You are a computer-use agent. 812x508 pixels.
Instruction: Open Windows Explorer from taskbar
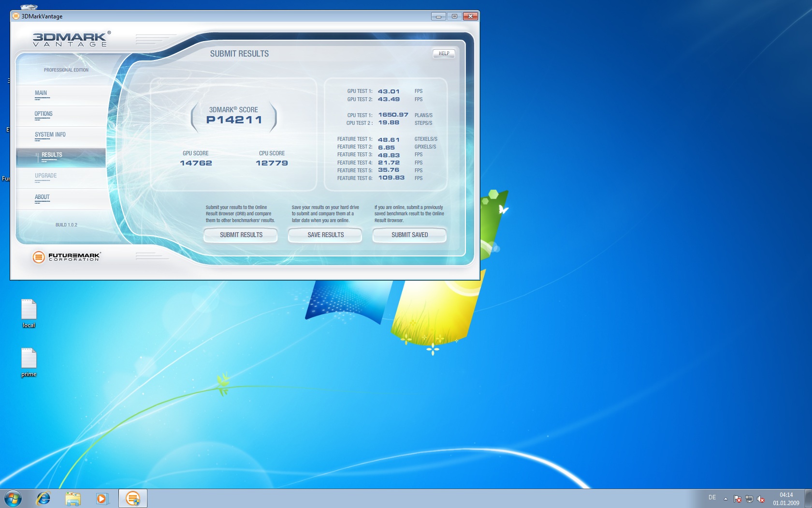pyautogui.click(x=73, y=498)
